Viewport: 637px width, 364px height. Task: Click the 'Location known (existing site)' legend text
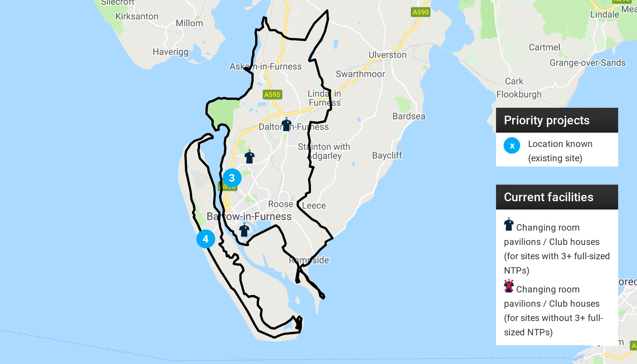(x=560, y=151)
